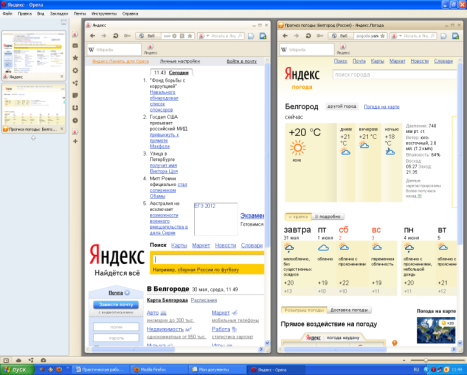Go forward in the left Яндекс window

click(104, 36)
